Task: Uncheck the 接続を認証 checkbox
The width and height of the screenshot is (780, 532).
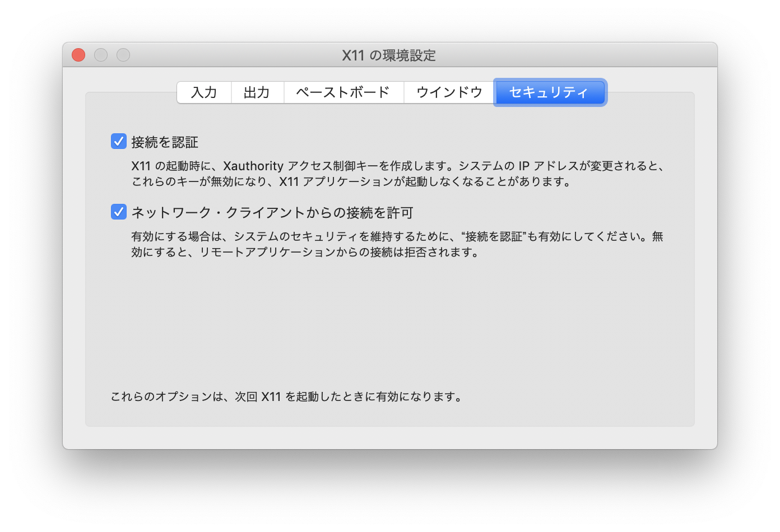Action: point(118,141)
